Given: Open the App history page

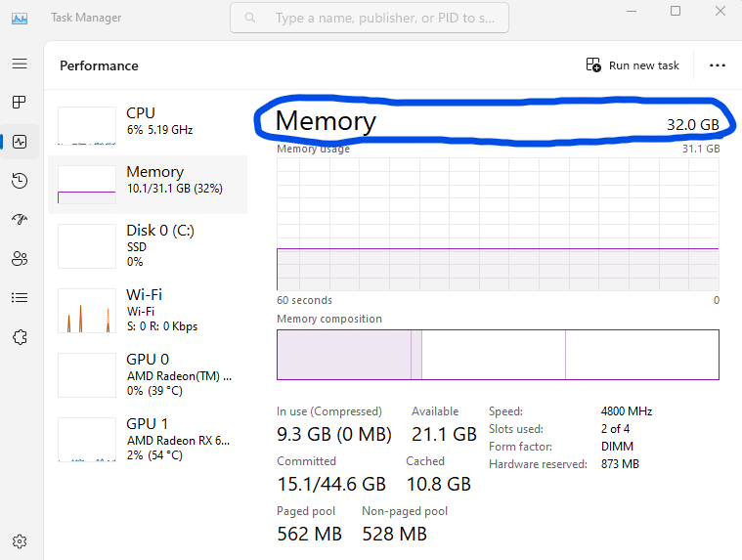Looking at the screenshot, I should [x=20, y=180].
